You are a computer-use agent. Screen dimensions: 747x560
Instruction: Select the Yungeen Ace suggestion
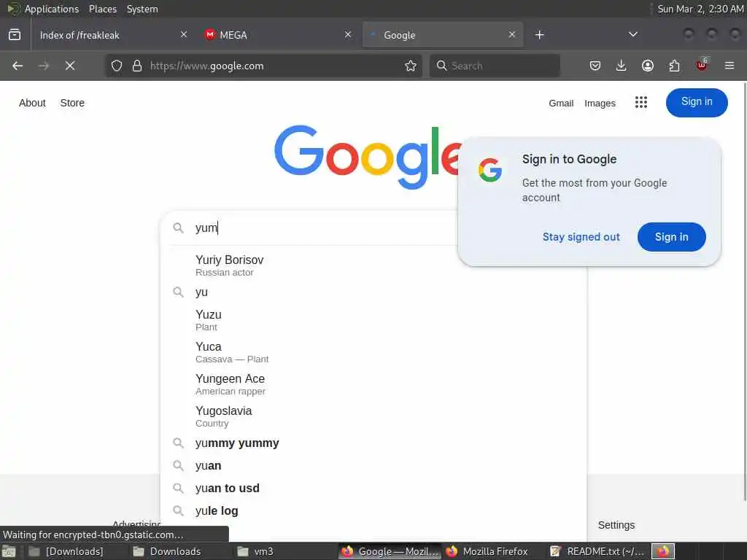(x=373, y=384)
